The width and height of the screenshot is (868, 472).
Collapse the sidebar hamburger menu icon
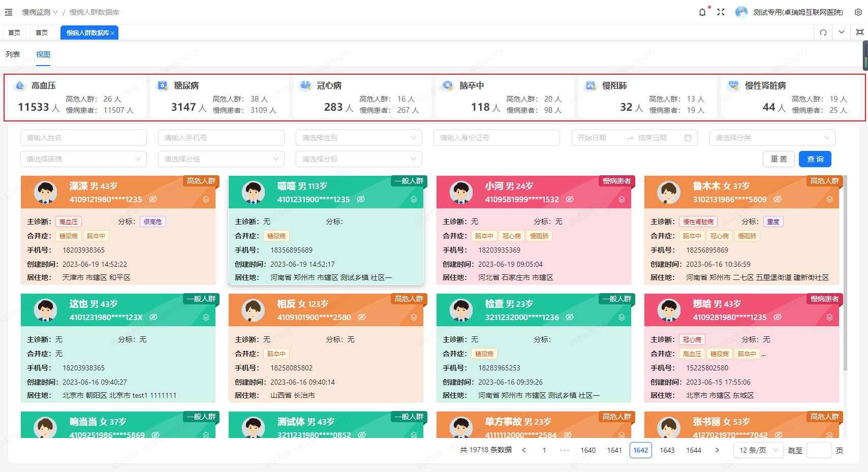pyautogui.click(x=9, y=12)
